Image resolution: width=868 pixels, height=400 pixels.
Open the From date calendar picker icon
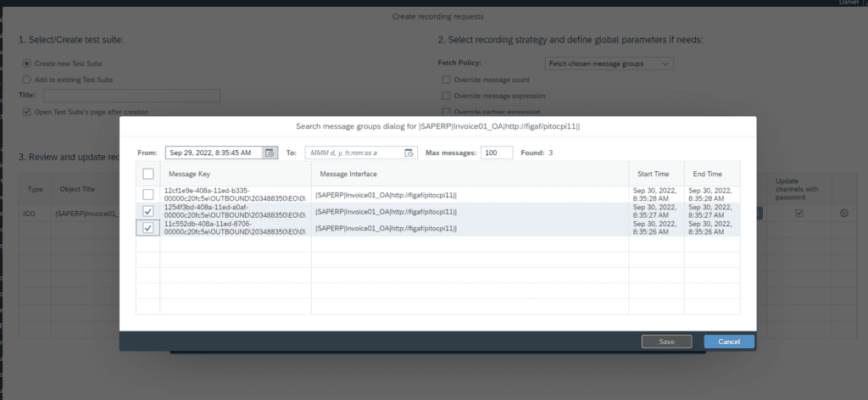tap(270, 153)
